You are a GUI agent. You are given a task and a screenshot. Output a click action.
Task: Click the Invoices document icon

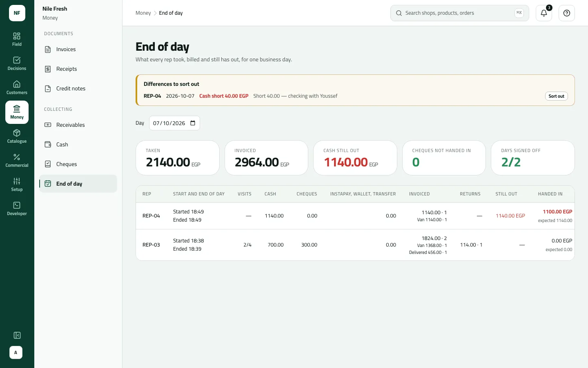coord(48,49)
